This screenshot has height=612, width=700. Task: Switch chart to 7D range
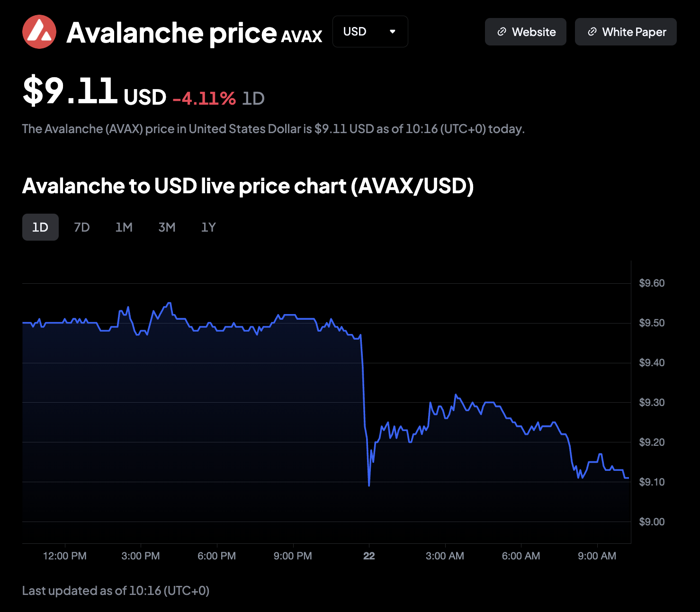[82, 227]
